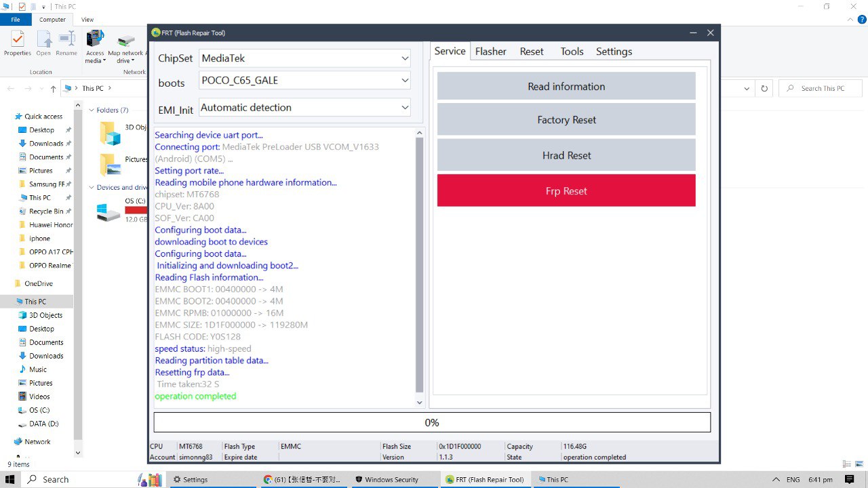Open the File tab in File Explorer
This screenshot has height=488, width=868.
click(15, 20)
